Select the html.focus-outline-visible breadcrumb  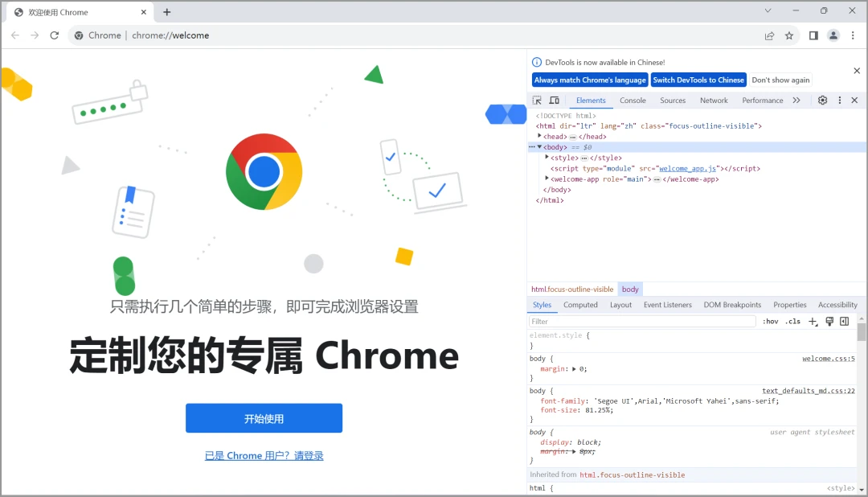(x=572, y=290)
